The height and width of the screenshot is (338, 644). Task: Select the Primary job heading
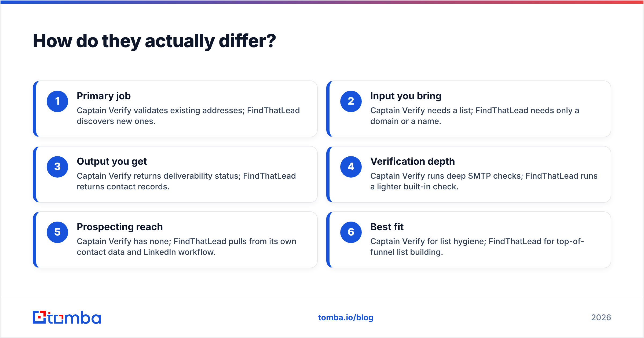click(x=104, y=96)
